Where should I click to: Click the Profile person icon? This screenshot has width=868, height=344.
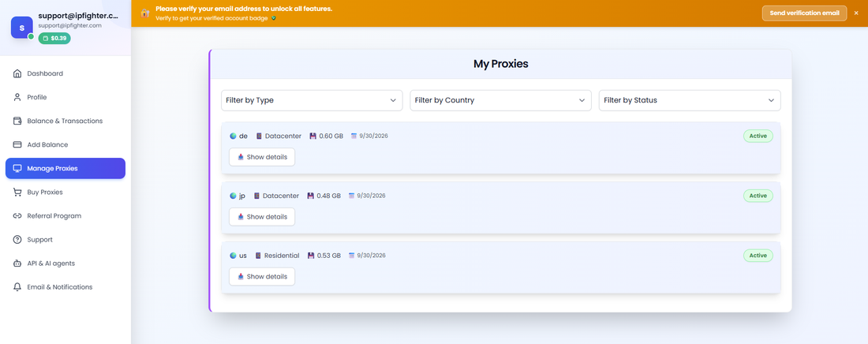(x=17, y=98)
